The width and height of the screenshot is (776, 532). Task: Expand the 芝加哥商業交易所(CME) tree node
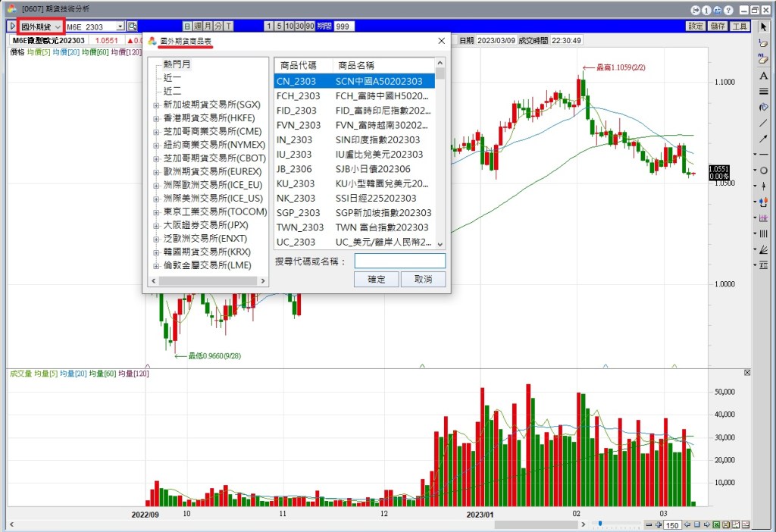[157, 132]
